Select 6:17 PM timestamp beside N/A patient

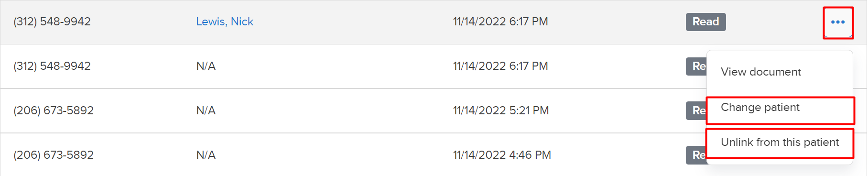coord(500,66)
